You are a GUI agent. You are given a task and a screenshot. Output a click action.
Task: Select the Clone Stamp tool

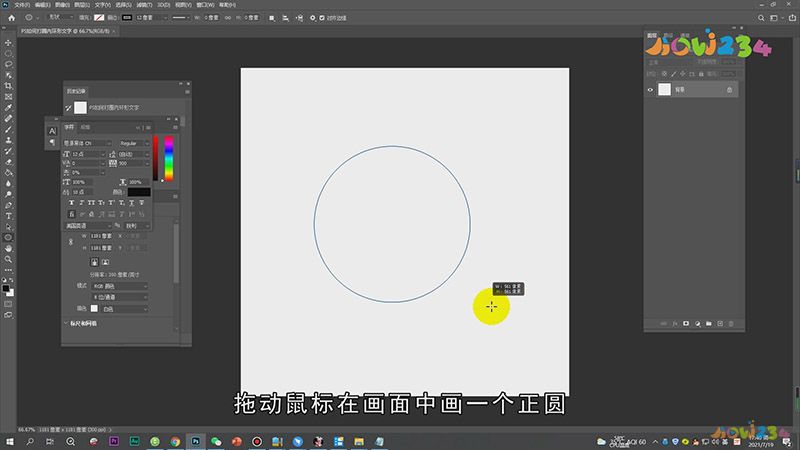click(8, 140)
